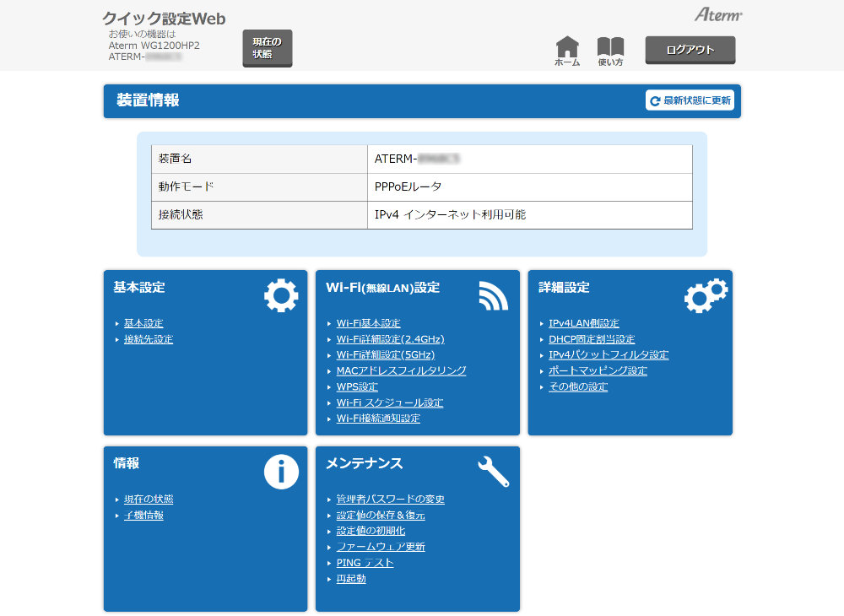Open ファームウェア更新 link
844x616 pixels.
(381, 547)
